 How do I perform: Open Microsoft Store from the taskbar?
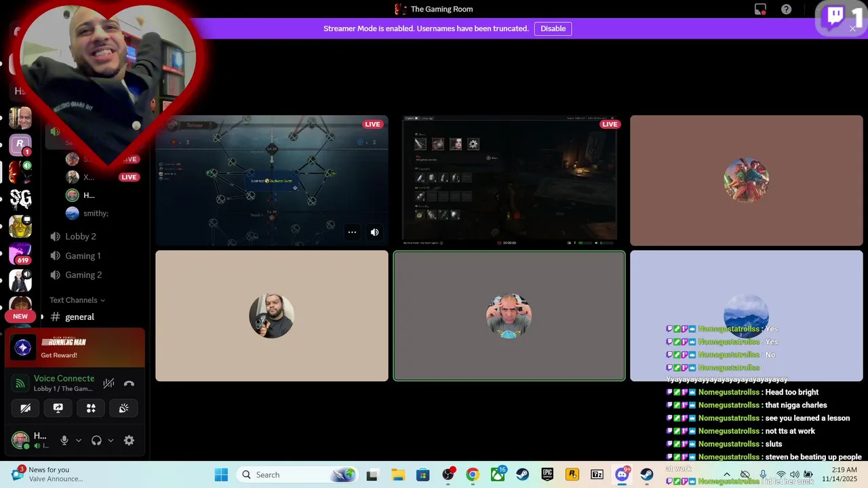point(422,475)
